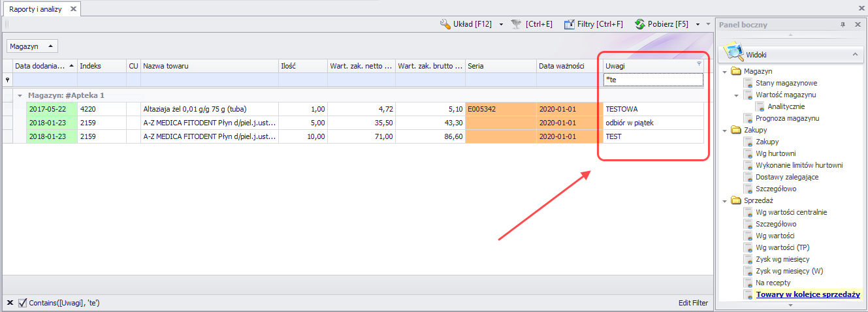The height and width of the screenshot is (312, 868).
Task: Open the Towary w kolejce sprzedaży link
Action: [x=807, y=294]
